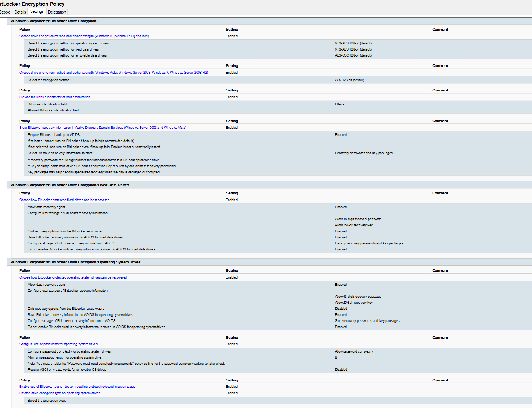The image size is (532, 408).
Task: Open the Details tab
Action: [20, 12]
